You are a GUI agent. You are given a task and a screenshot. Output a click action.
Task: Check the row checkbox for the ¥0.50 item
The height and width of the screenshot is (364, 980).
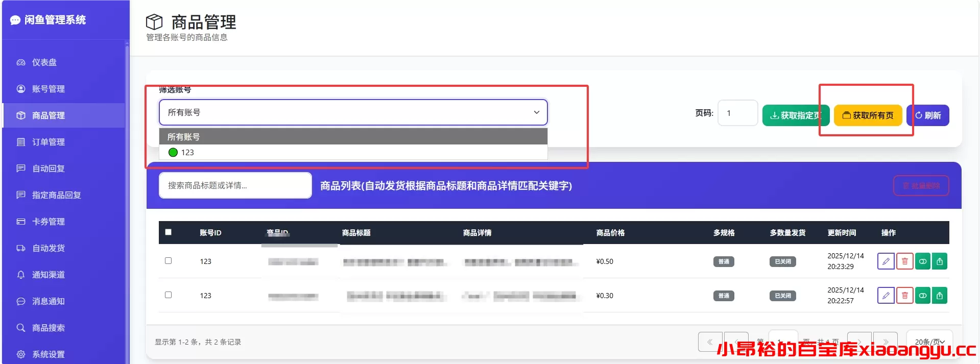[x=168, y=261]
